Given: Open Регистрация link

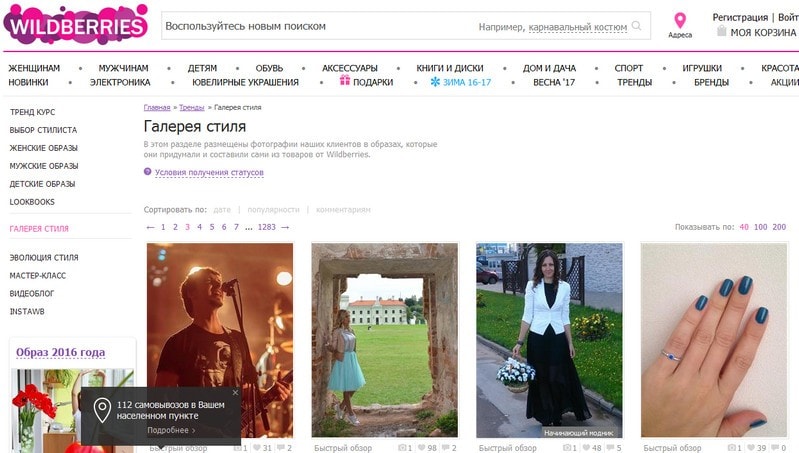Looking at the screenshot, I should pos(740,17).
